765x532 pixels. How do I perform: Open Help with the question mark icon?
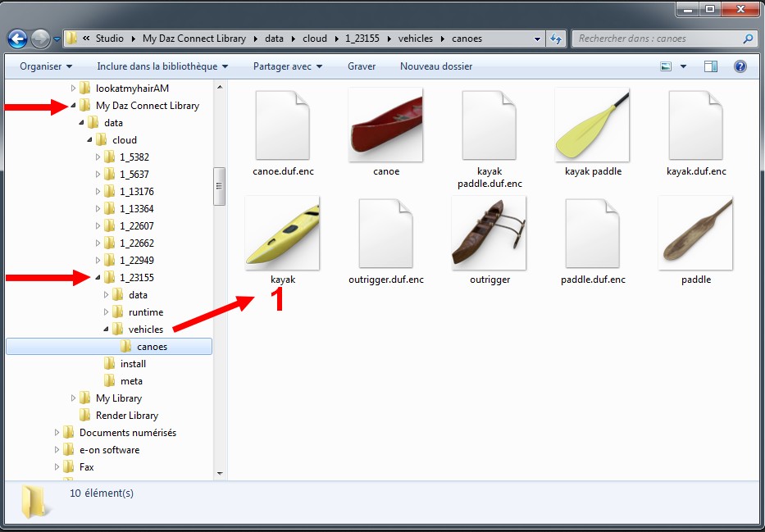(x=740, y=66)
